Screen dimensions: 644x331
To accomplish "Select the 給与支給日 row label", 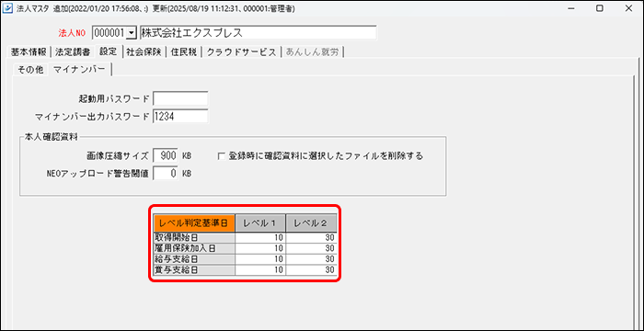I will [x=194, y=259].
